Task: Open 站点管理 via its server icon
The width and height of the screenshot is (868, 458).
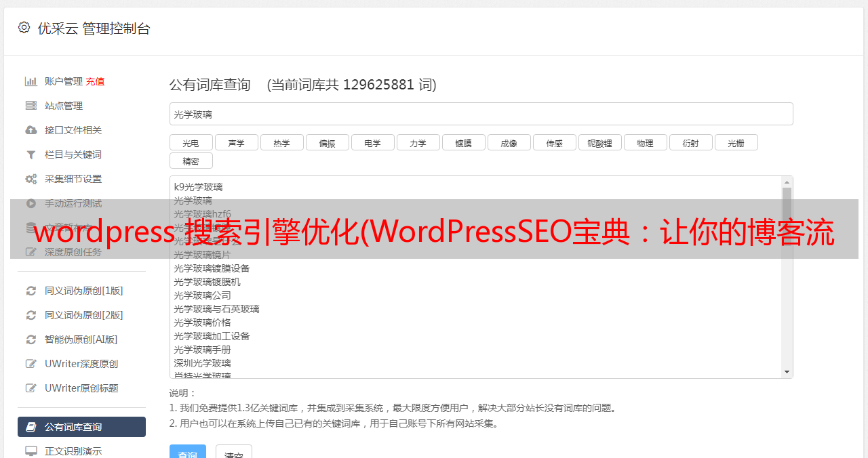Action: click(x=31, y=106)
